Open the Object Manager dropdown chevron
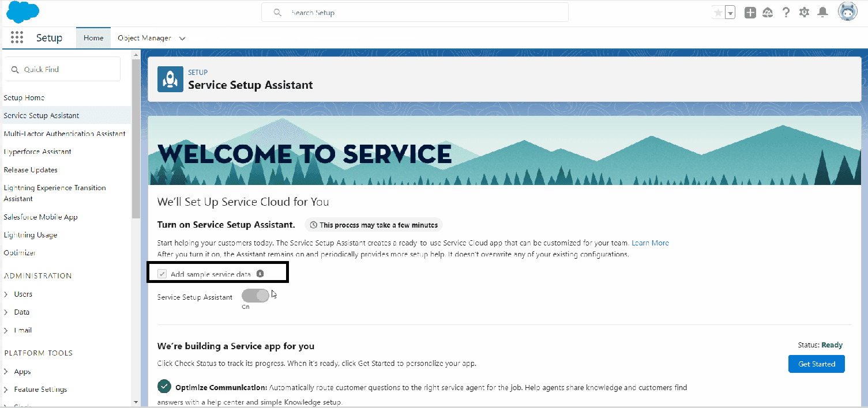 pyautogui.click(x=182, y=39)
